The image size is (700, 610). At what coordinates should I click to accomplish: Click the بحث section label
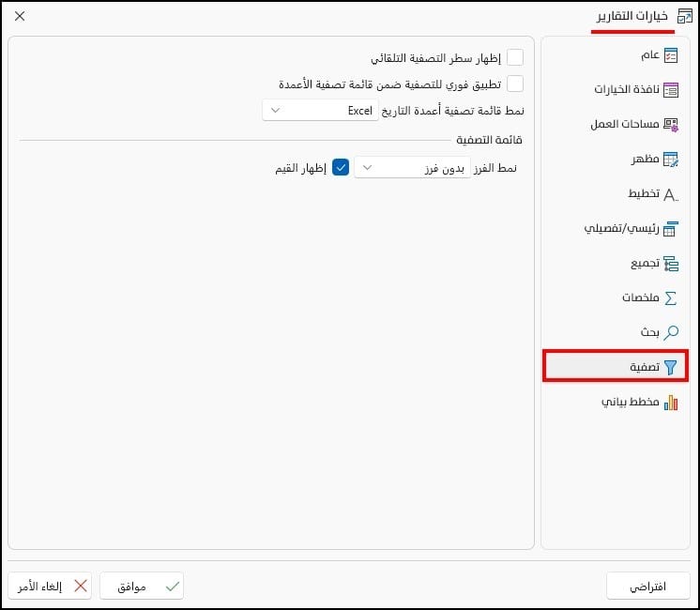(650, 332)
